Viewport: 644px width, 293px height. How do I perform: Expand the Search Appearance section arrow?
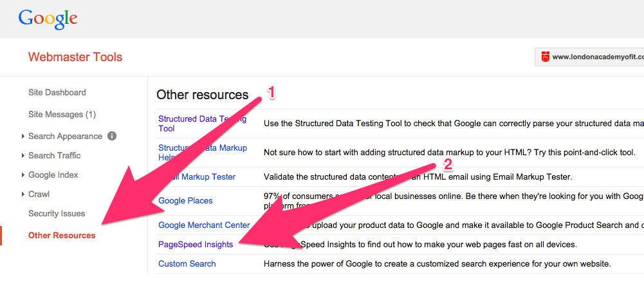point(23,137)
